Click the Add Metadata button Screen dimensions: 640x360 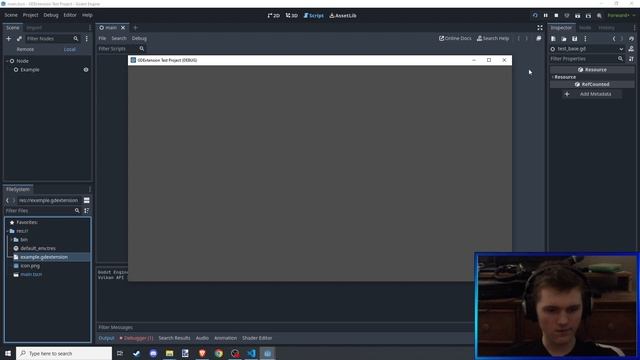click(592, 94)
